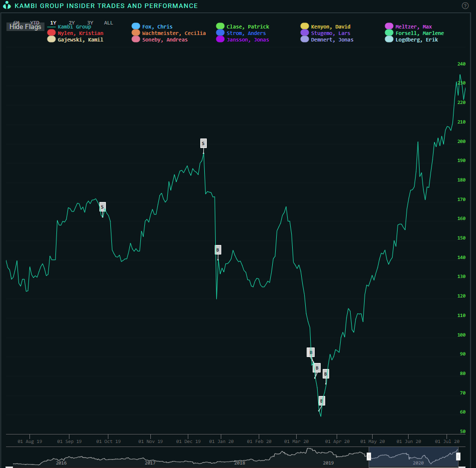
Task: Click the E flag at the chart bottom
Action: 322,400
